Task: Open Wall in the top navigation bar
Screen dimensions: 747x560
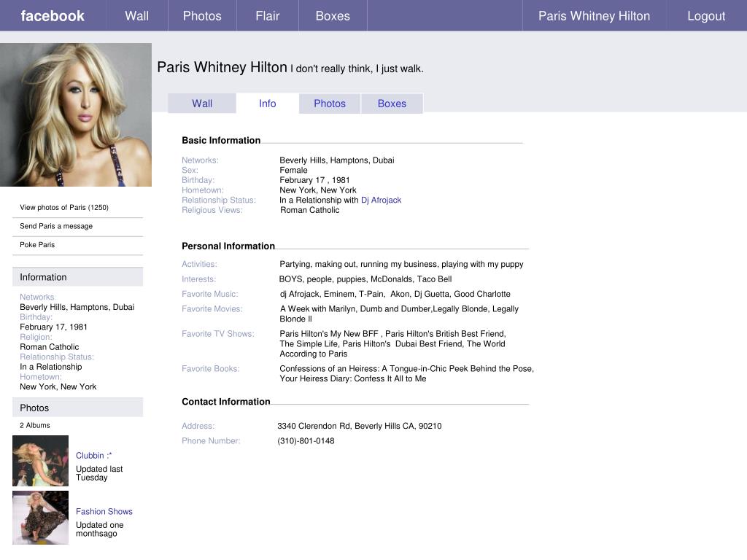Action: tap(136, 16)
